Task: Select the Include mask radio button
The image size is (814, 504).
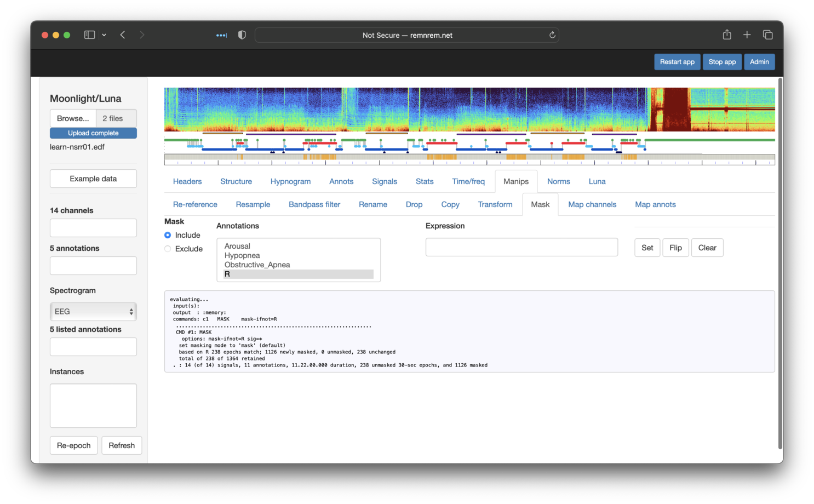Action: pyautogui.click(x=168, y=235)
